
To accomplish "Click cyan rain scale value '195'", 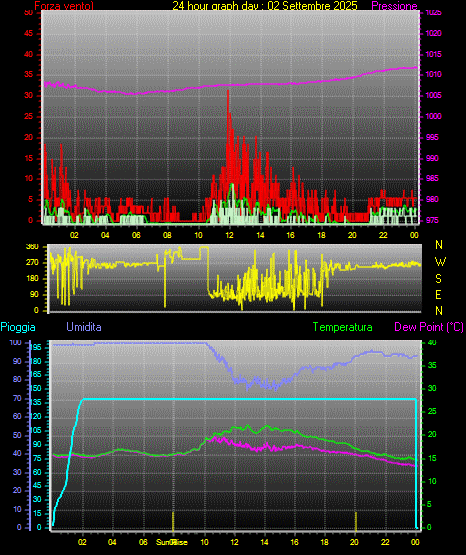I will pyautogui.click(x=36, y=348).
